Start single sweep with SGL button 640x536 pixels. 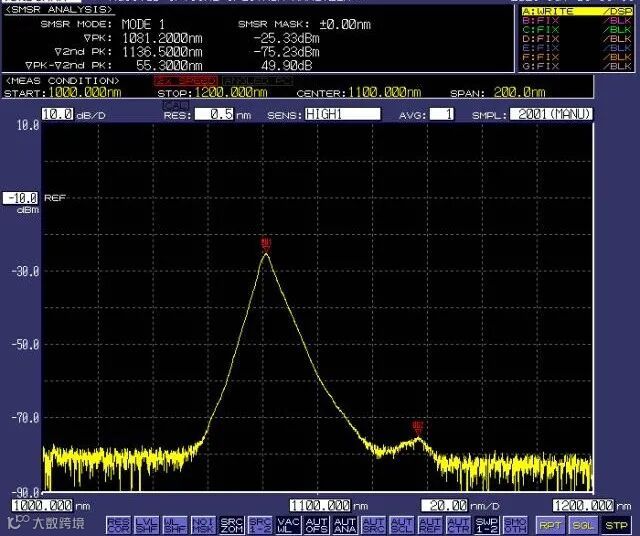click(x=583, y=525)
